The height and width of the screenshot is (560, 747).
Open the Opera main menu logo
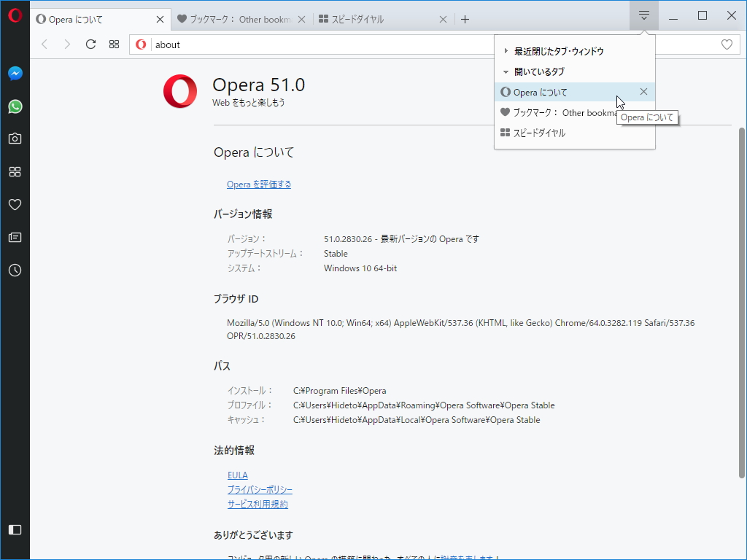[15, 15]
